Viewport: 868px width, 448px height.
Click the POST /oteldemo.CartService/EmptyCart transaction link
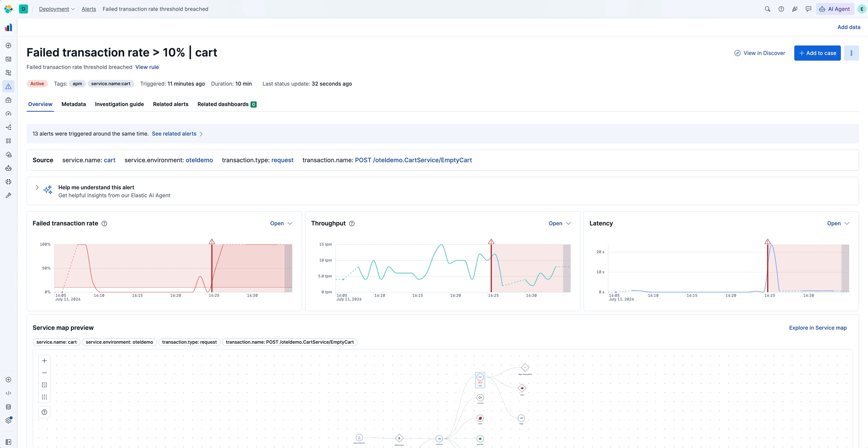tap(413, 160)
